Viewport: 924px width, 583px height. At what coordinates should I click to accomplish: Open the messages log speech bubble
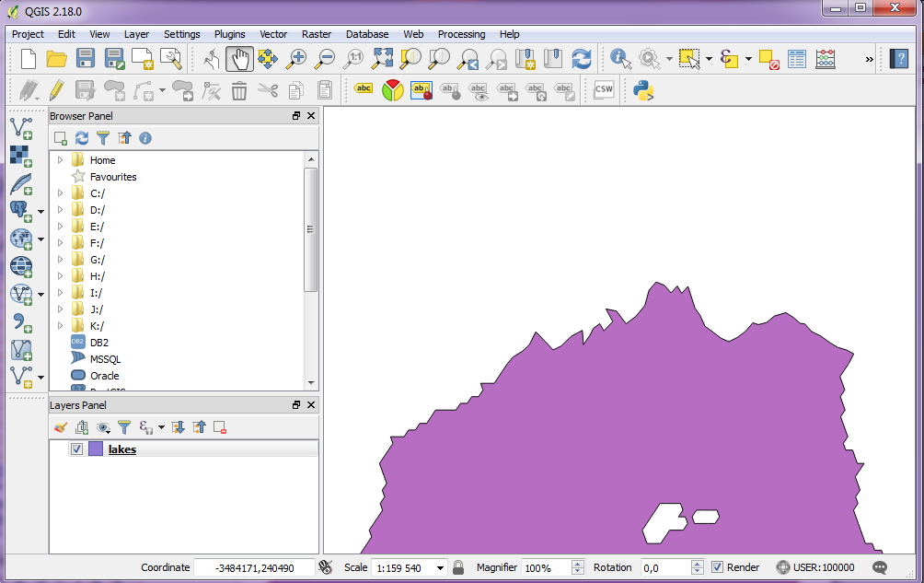coord(880,567)
